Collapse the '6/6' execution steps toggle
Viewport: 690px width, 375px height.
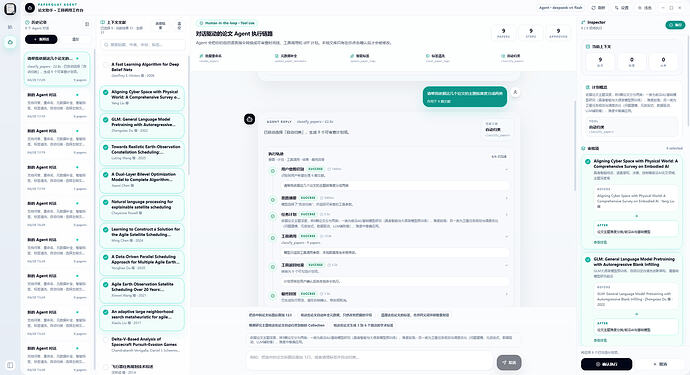[499, 156]
